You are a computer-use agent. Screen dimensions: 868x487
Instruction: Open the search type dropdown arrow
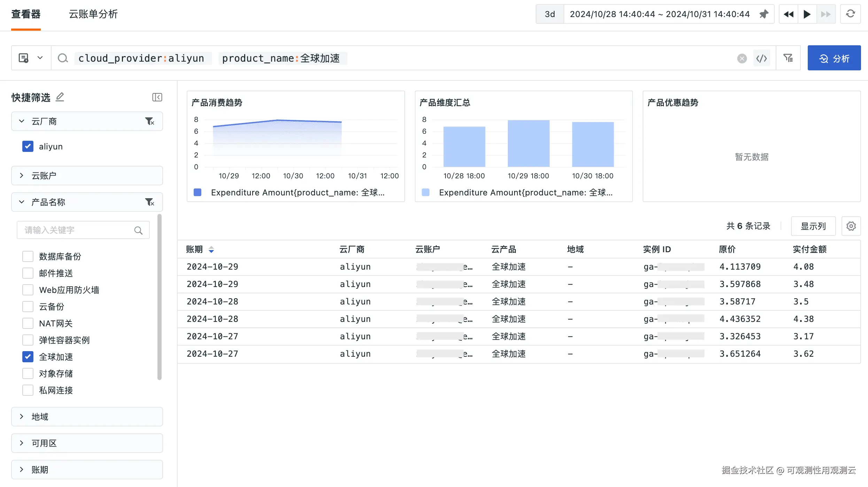pos(40,58)
